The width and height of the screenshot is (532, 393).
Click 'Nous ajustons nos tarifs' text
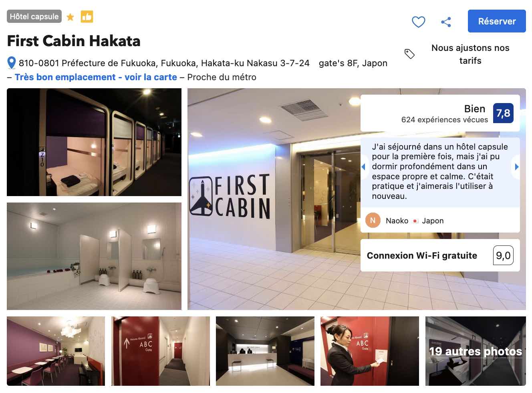point(470,54)
